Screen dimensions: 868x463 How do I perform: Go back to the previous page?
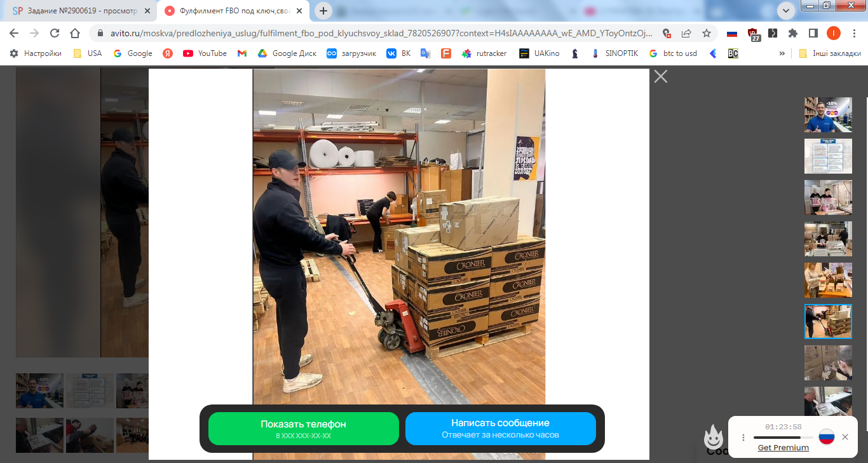coord(14,33)
